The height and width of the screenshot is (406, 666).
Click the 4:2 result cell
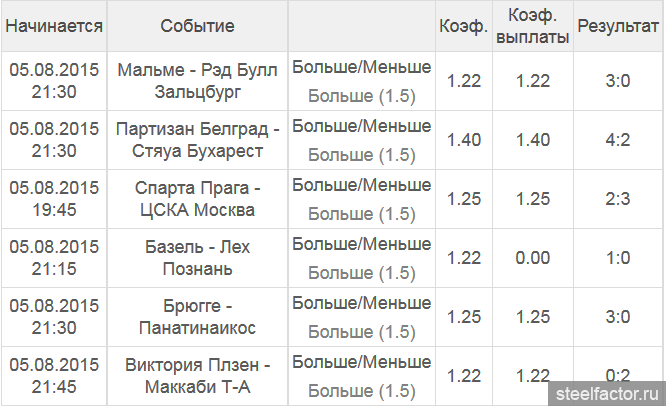tap(618, 140)
